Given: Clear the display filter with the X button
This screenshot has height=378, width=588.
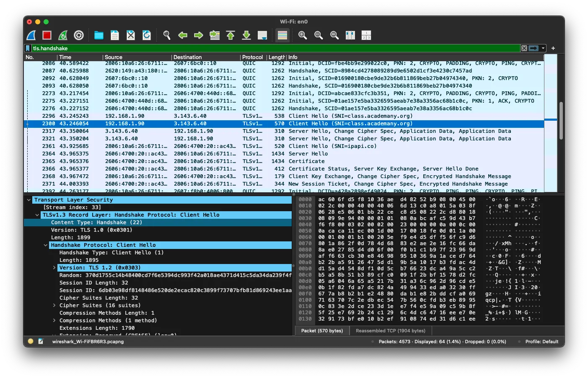Looking at the screenshot, I should pyautogui.click(x=524, y=49).
